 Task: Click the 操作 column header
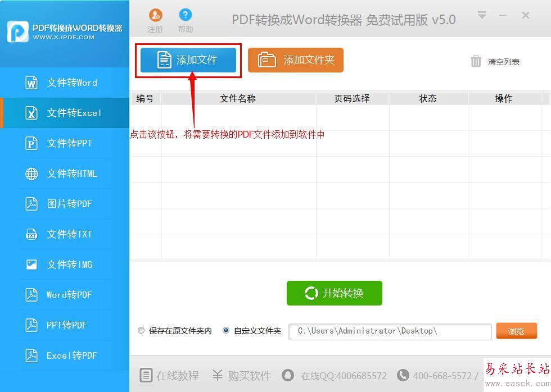pos(504,99)
